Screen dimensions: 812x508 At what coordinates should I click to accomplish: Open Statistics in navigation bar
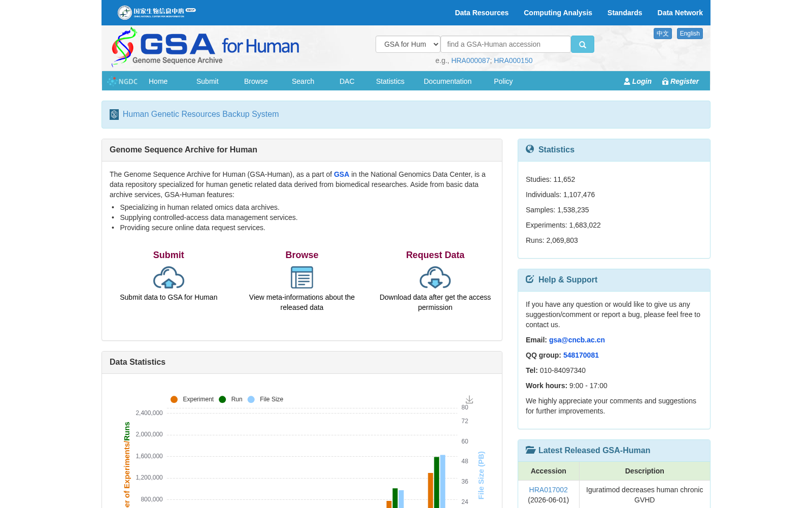[x=390, y=81]
